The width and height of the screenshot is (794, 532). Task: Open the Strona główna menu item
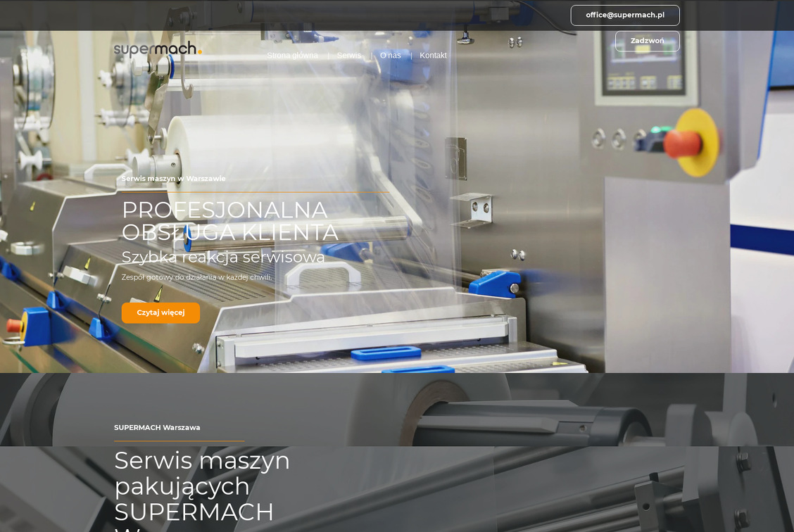click(292, 56)
